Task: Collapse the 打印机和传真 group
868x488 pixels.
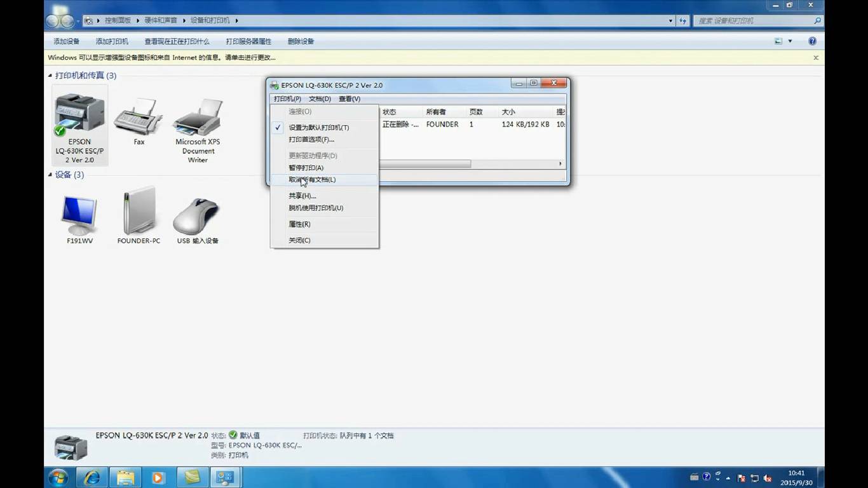Action: click(50, 76)
